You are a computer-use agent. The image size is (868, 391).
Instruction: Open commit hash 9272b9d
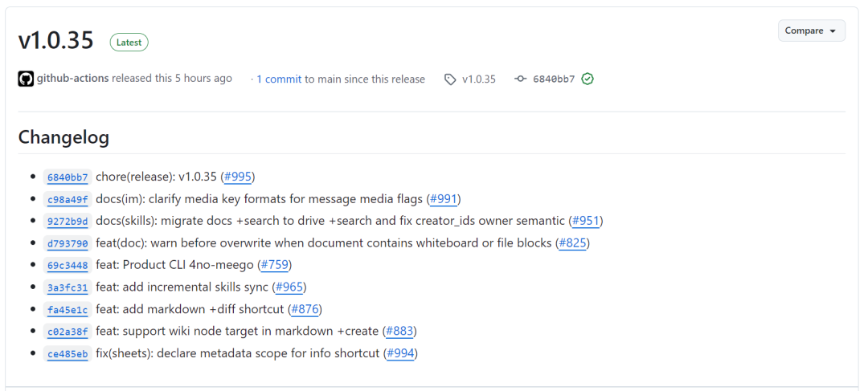(68, 222)
